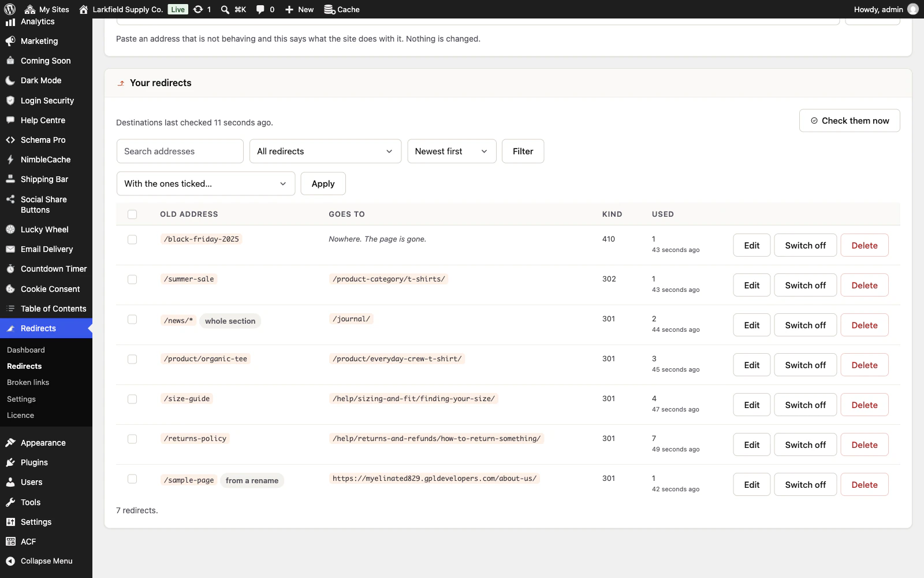Expand the With the ones ticked dropdown

coord(206,184)
